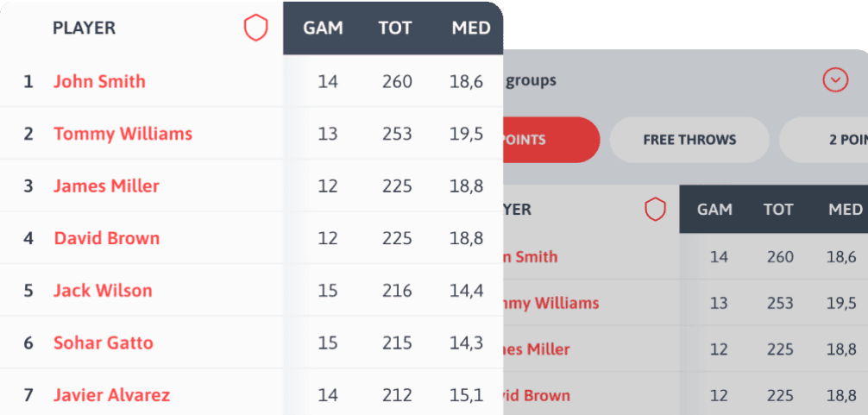Sort by the TOT column in the front table

pos(395,28)
